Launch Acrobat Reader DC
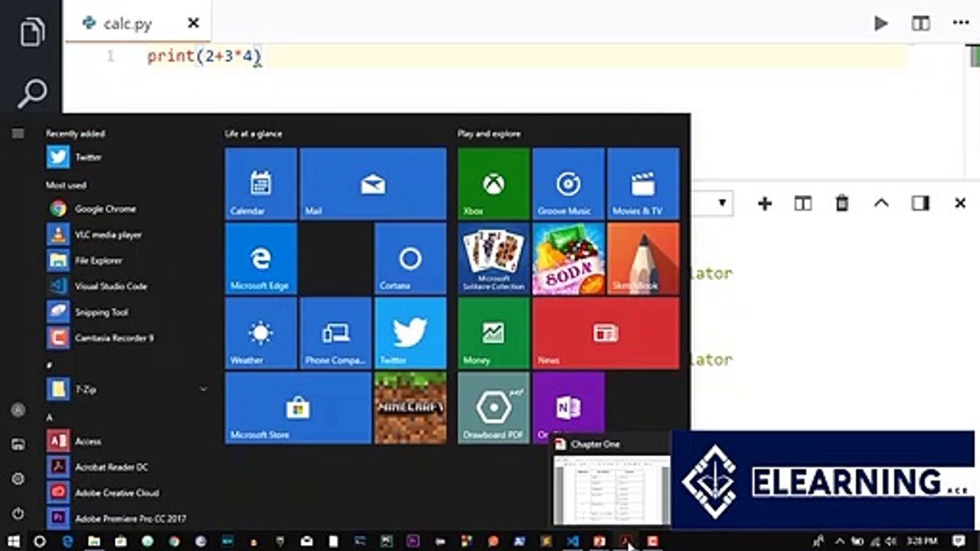This screenshot has height=551, width=980. click(122, 467)
